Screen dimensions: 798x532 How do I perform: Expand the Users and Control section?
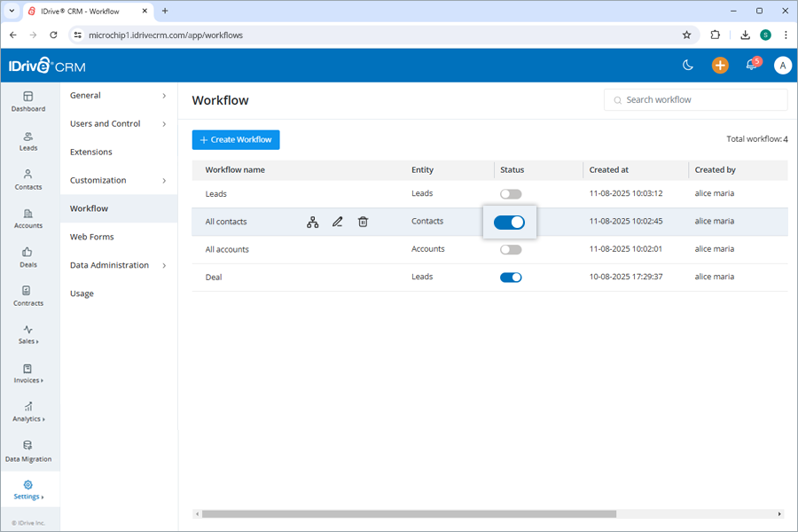pos(104,123)
